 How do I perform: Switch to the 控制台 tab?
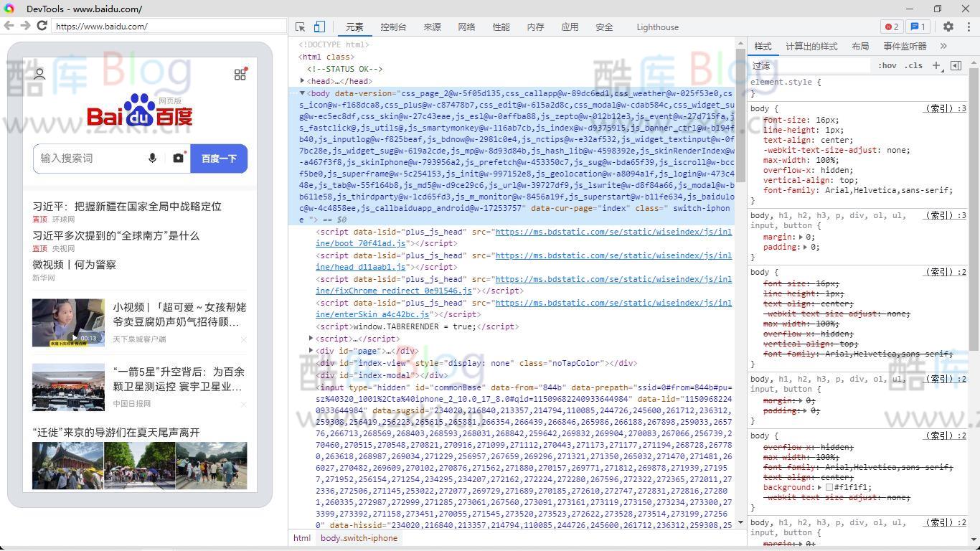pos(393,27)
